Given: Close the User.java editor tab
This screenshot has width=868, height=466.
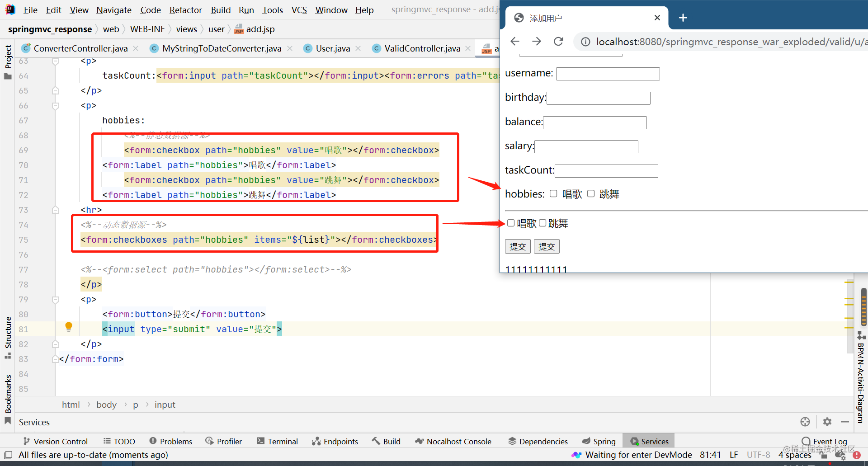Looking at the screenshot, I should pos(358,48).
